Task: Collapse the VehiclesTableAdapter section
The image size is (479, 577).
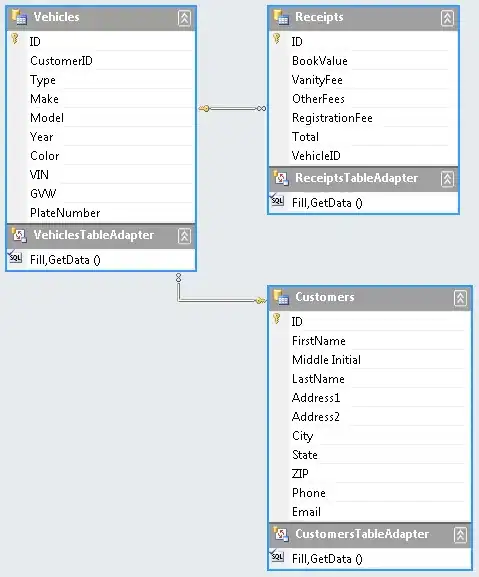Action: pyautogui.click(x=184, y=236)
